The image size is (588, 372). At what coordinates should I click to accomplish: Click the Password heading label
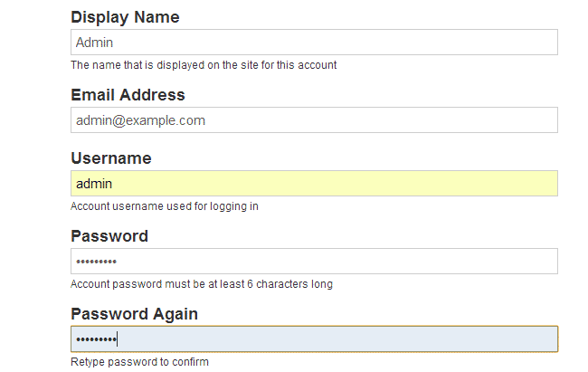click(109, 236)
